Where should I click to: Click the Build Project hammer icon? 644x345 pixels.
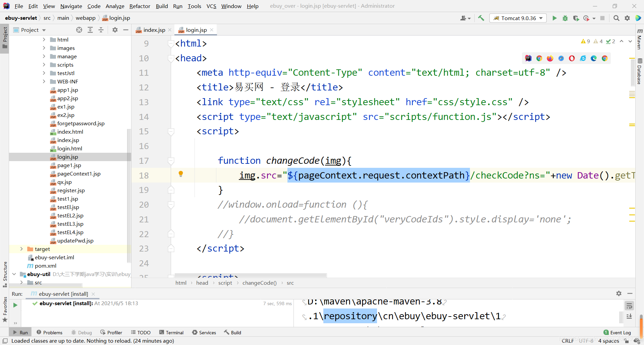click(481, 18)
